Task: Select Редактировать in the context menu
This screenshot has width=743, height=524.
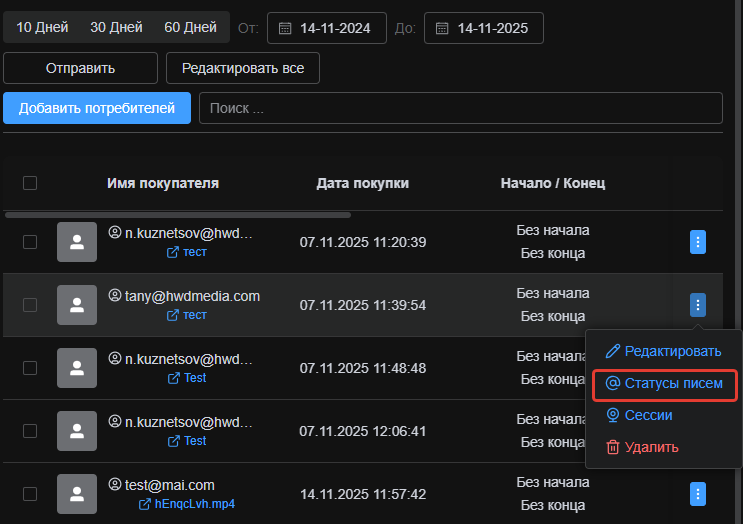Action: coord(663,351)
